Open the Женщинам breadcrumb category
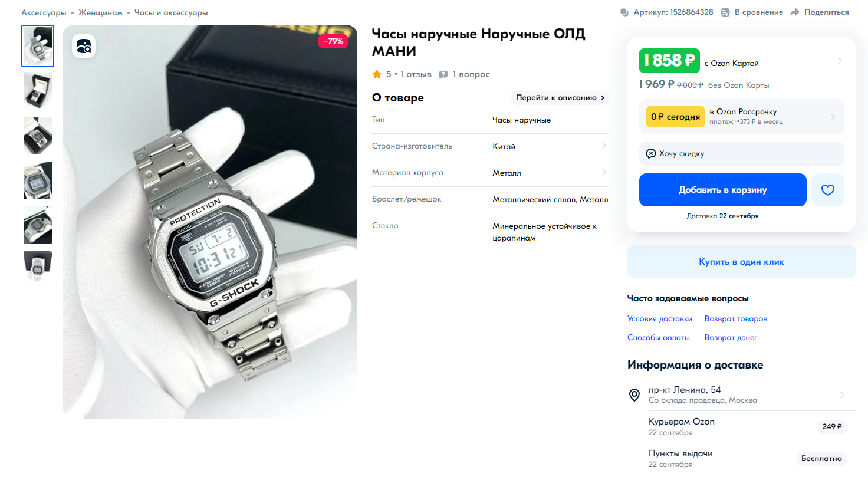The image size is (868, 477). tap(100, 12)
